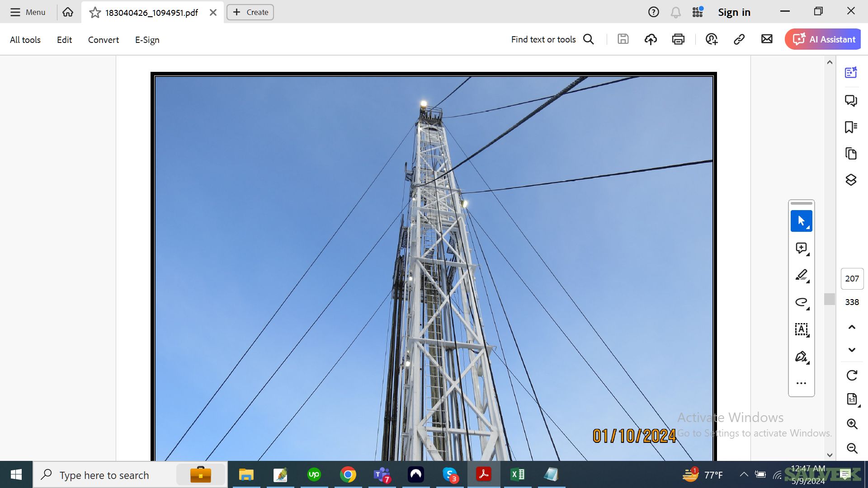Open the E-Sign menu
The image size is (868, 488).
click(147, 40)
